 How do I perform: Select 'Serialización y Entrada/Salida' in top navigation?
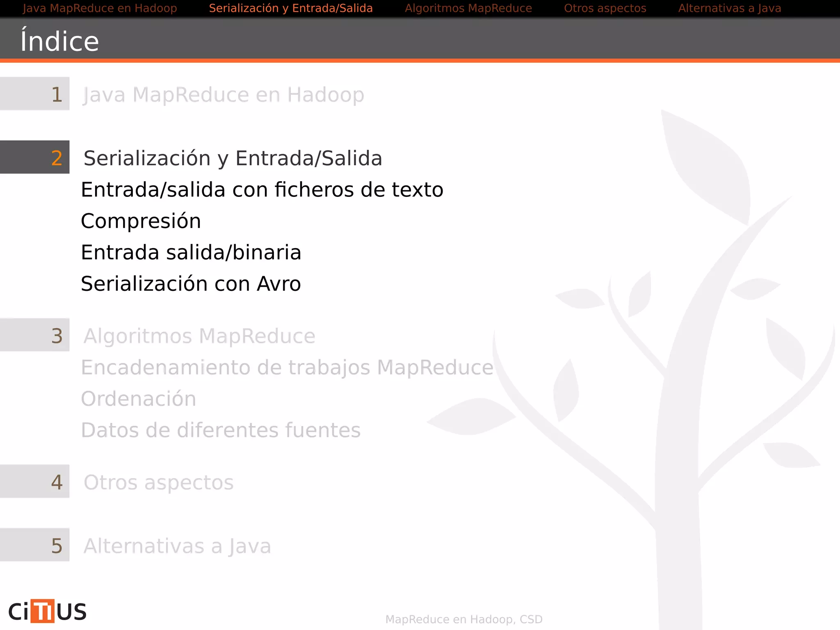click(x=291, y=8)
